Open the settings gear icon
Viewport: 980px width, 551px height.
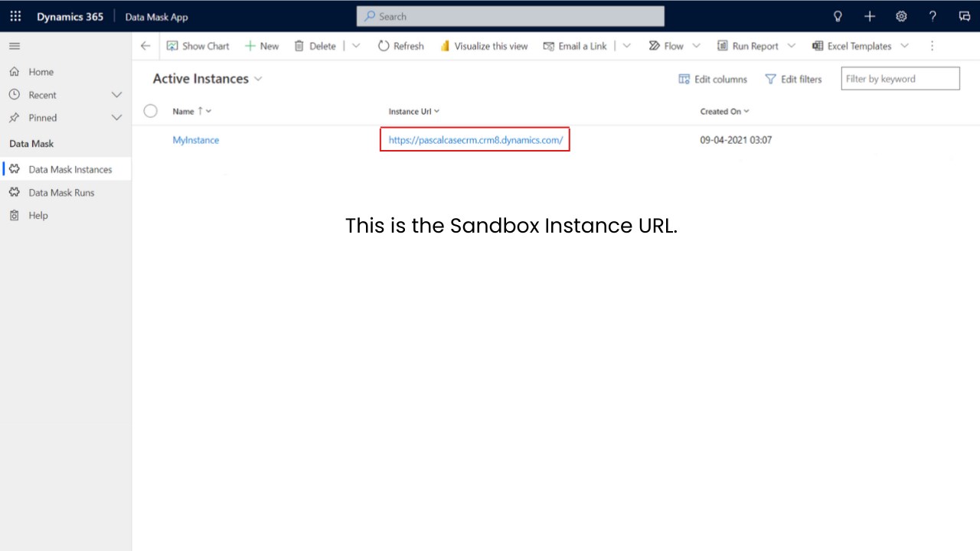[x=901, y=16]
